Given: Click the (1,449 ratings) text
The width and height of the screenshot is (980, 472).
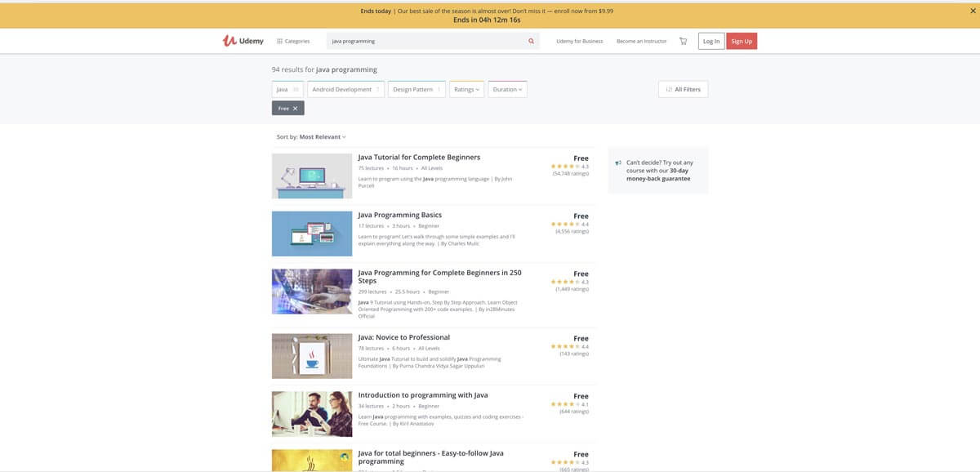Looking at the screenshot, I should pos(572,289).
